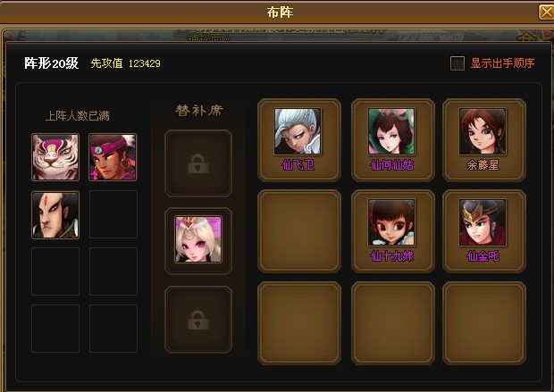Click the 替补席 substitute bench heading

(199, 111)
